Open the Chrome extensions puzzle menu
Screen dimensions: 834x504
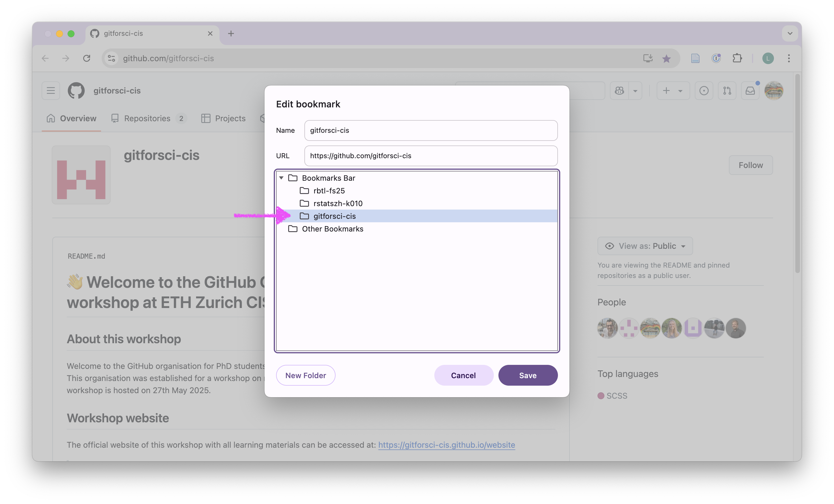(737, 58)
